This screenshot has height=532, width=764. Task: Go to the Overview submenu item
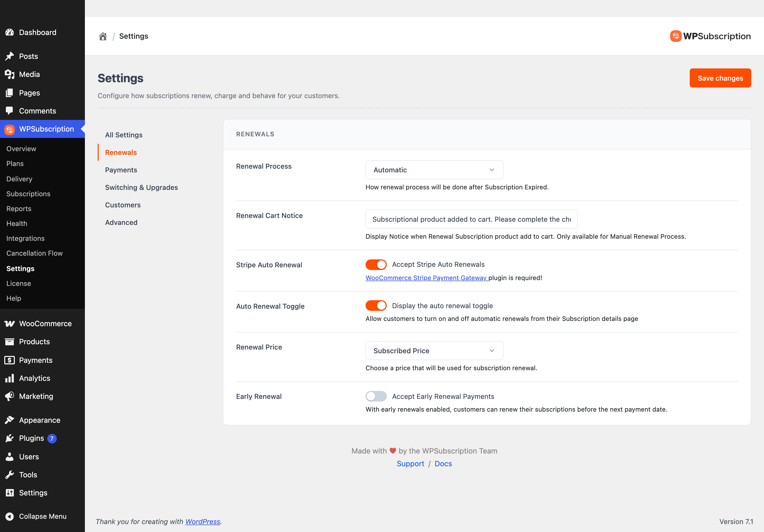(x=21, y=149)
